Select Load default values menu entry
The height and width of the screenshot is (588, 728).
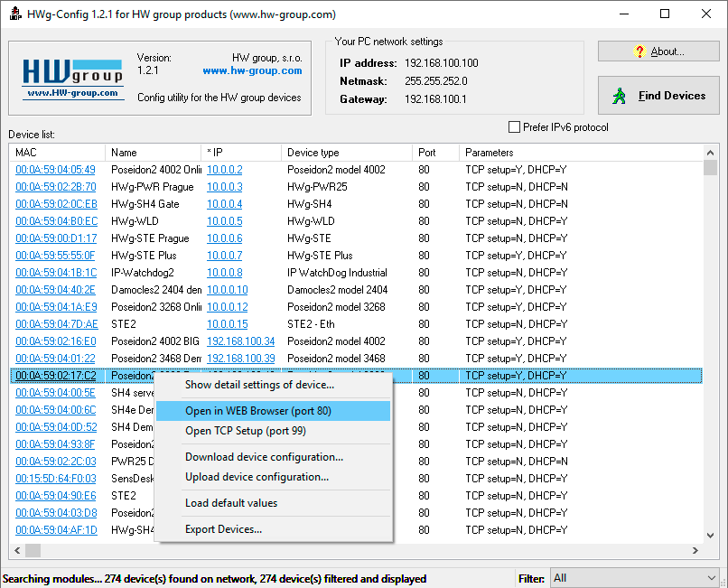pyautogui.click(x=273, y=503)
